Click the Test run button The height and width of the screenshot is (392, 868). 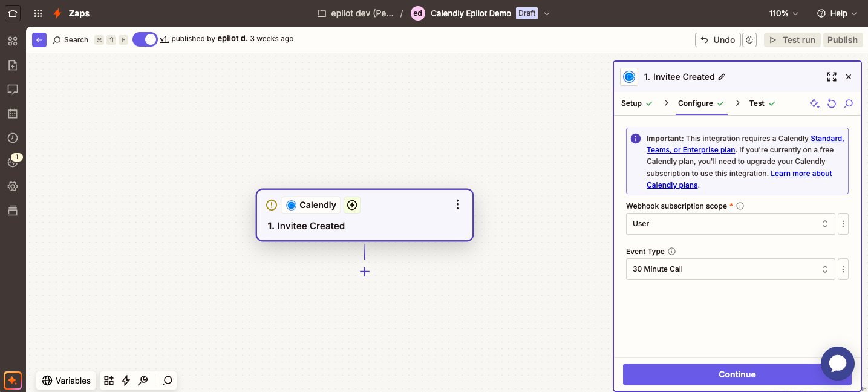point(792,40)
